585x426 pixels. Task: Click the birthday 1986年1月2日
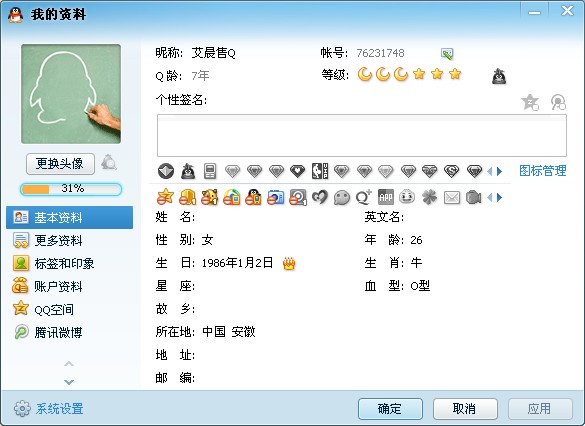(x=237, y=263)
